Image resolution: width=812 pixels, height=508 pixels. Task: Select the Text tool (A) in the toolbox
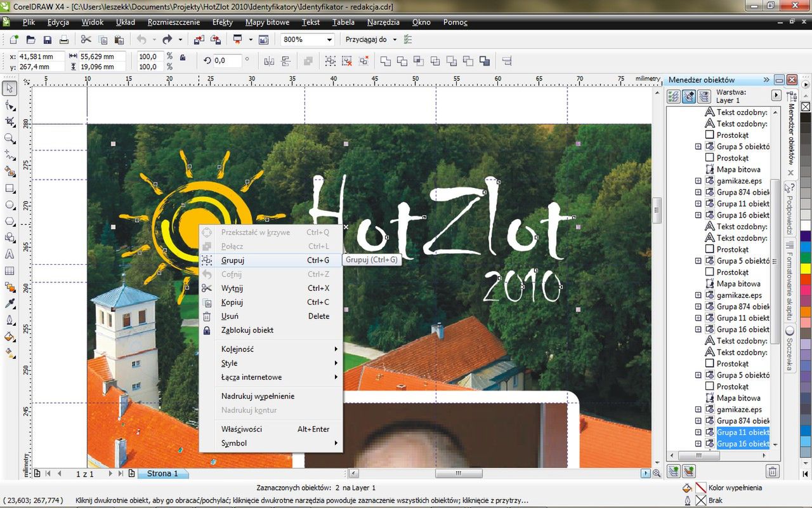coord(10,254)
